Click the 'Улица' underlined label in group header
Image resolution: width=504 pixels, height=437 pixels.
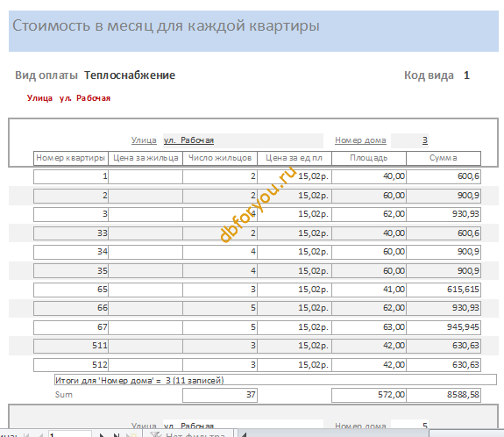(144, 140)
